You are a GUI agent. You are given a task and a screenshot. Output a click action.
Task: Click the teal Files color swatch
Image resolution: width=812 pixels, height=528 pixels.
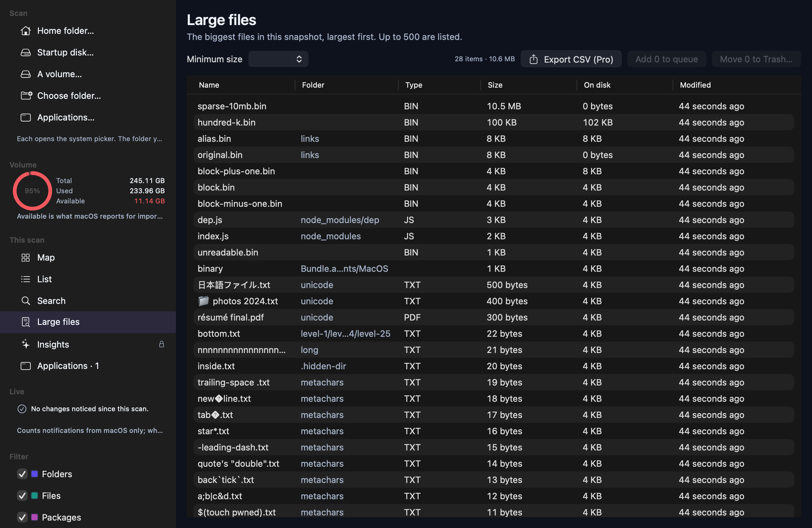point(35,496)
